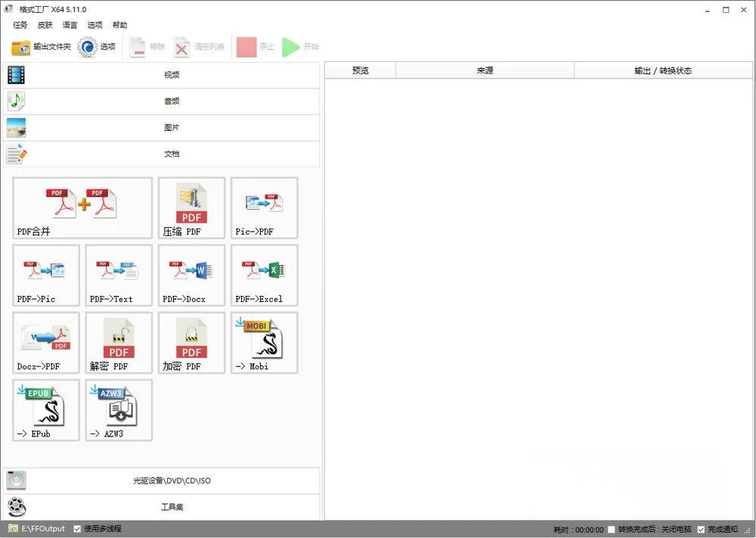Click the -> Mobi ebook converter

(264, 342)
